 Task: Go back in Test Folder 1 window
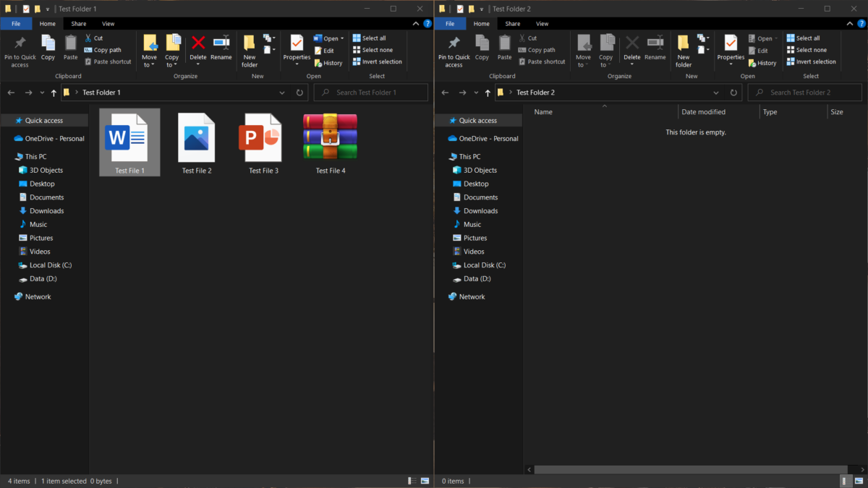[11, 93]
